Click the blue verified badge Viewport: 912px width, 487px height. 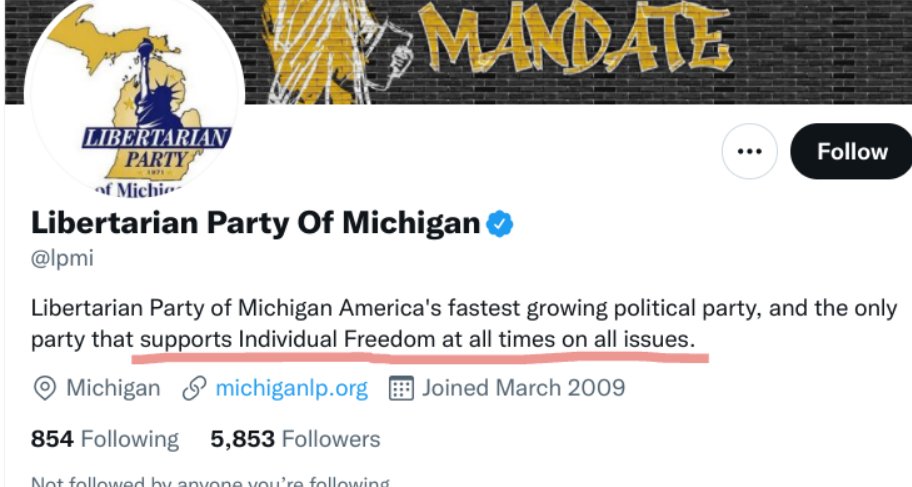point(499,224)
